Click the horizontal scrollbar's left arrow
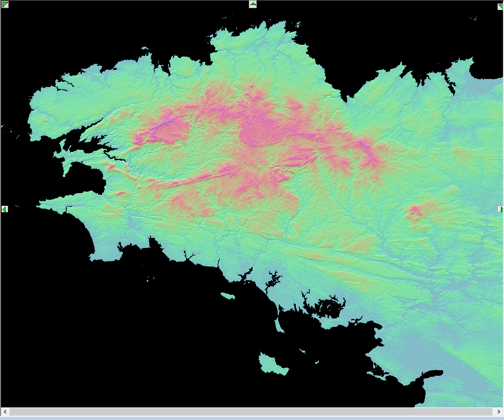The width and height of the screenshot is (504, 420). point(5,411)
